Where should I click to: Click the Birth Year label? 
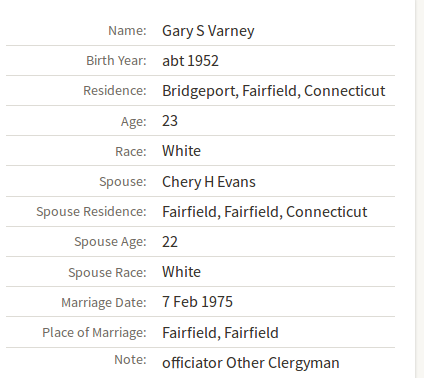pyautogui.click(x=116, y=61)
